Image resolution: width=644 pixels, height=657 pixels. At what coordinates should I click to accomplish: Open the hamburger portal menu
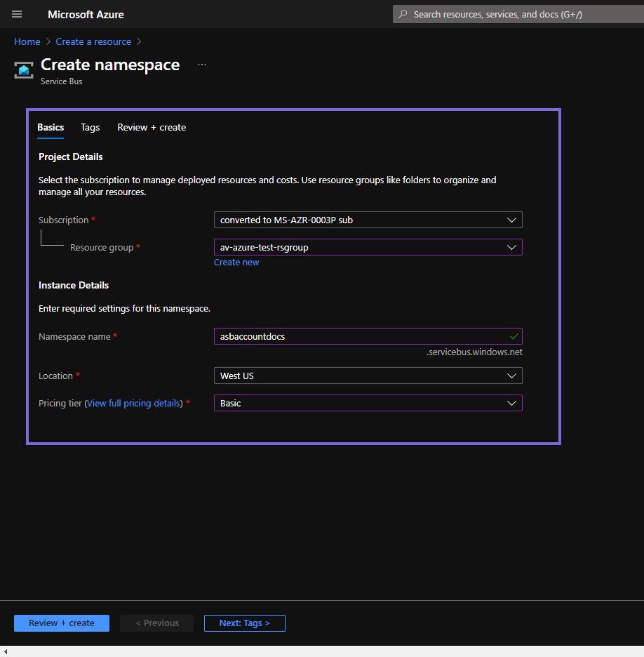(x=17, y=14)
